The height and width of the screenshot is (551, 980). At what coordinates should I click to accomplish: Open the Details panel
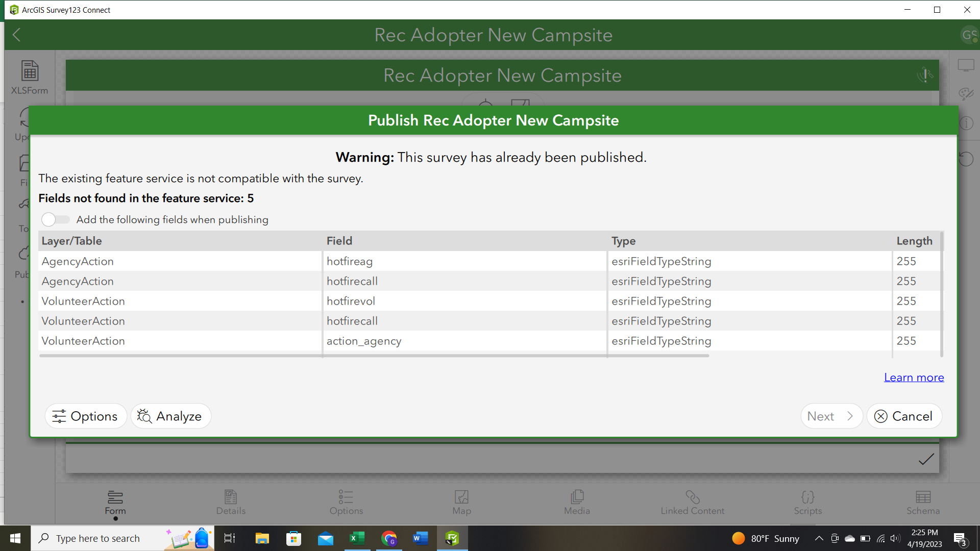click(x=230, y=503)
